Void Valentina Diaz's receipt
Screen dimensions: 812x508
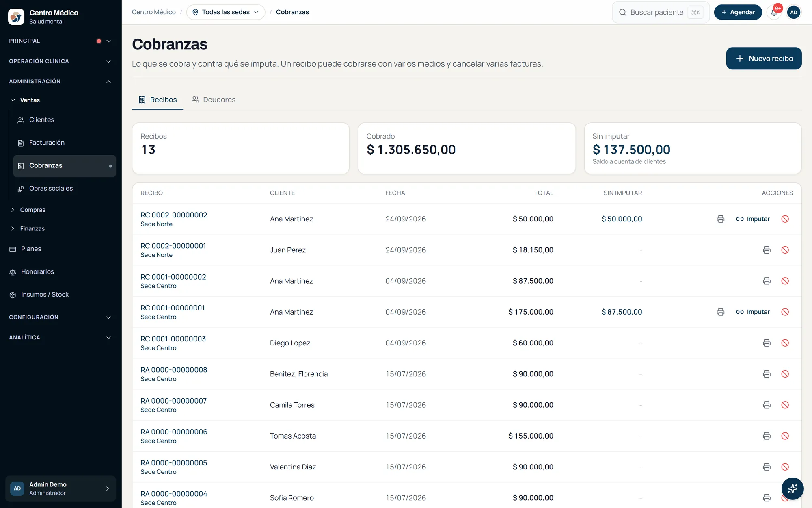click(x=785, y=467)
